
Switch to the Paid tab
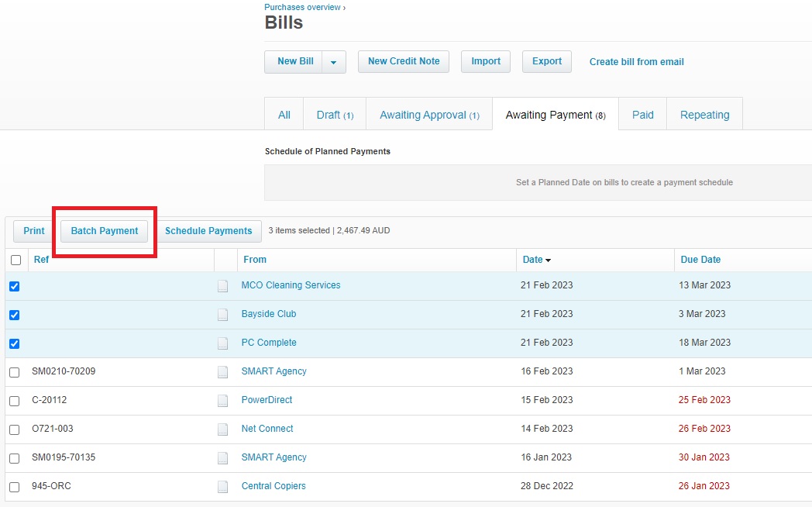tap(642, 114)
